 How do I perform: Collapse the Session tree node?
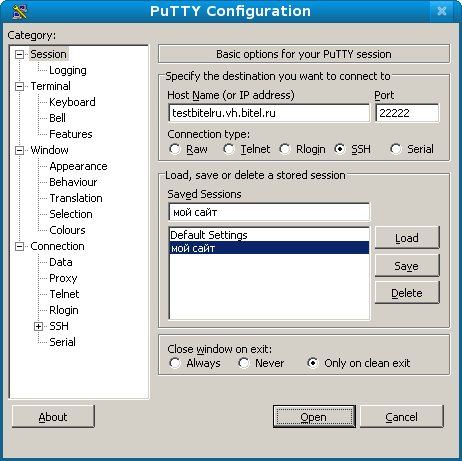coord(20,54)
